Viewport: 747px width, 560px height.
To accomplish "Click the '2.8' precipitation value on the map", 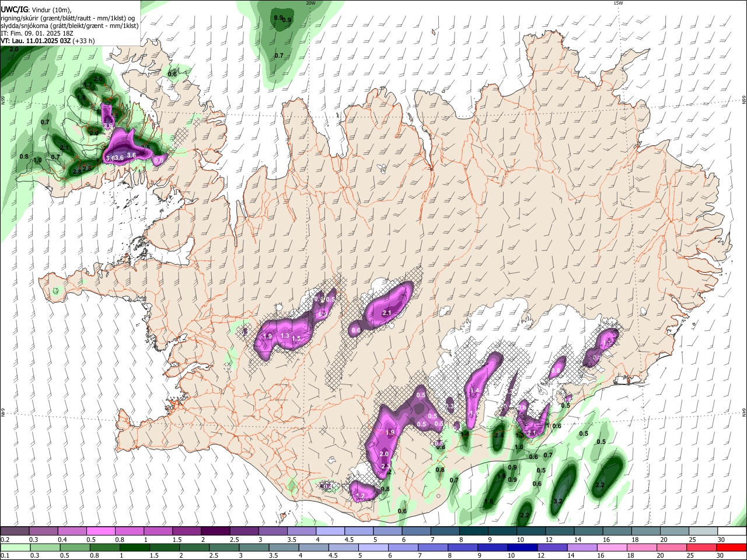I will point(76,171).
